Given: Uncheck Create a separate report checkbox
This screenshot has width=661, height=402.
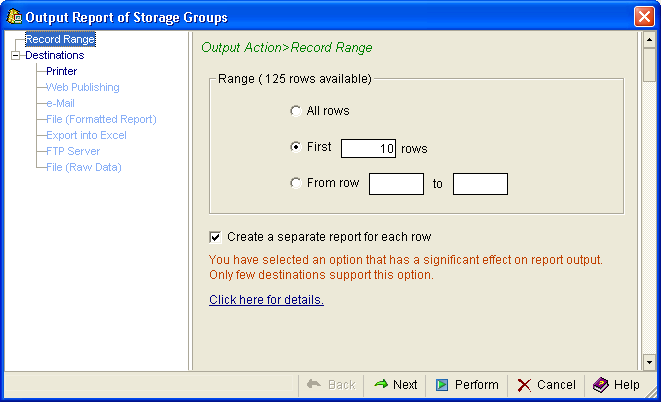Looking at the screenshot, I should coord(215,237).
